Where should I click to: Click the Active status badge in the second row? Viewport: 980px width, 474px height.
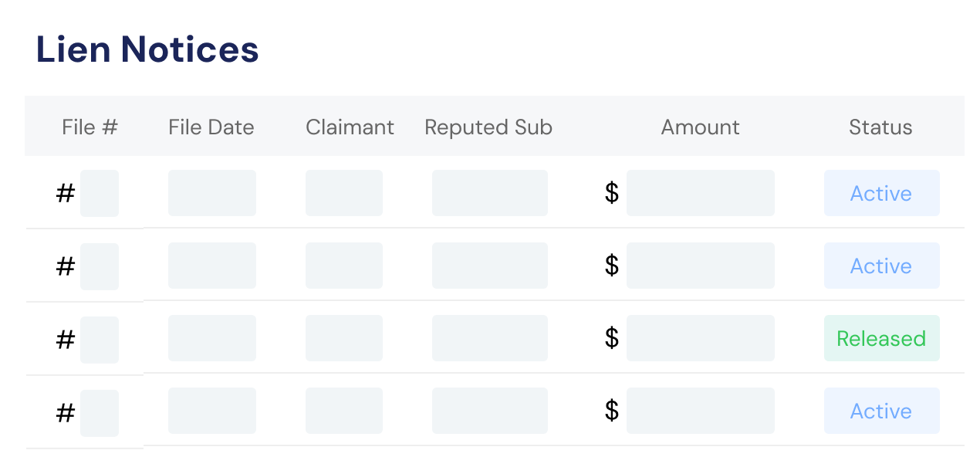tap(882, 266)
